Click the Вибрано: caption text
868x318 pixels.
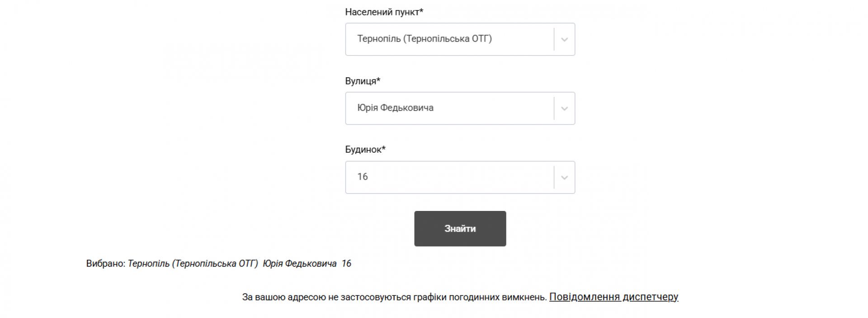tap(105, 264)
